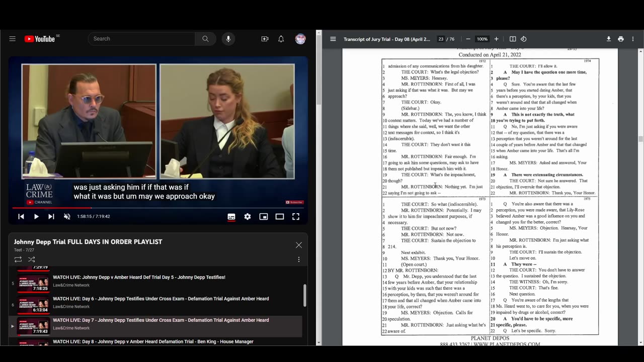The image size is (644, 362).
Task: Toggle playlist shuffle
Action: [x=32, y=259]
